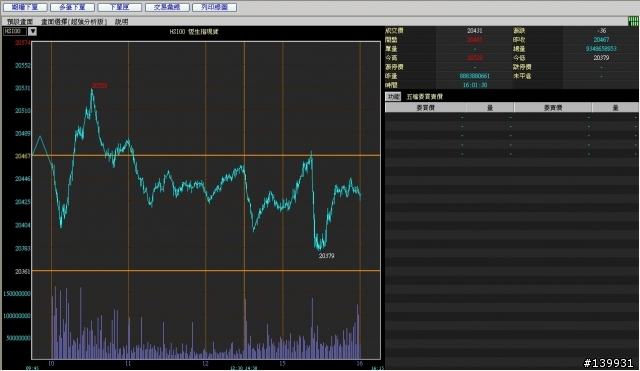Viewport: 640px width, 371px height.
Task: Expand the HSI00 symbol dropdown arrow
Action: click(x=32, y=31)
